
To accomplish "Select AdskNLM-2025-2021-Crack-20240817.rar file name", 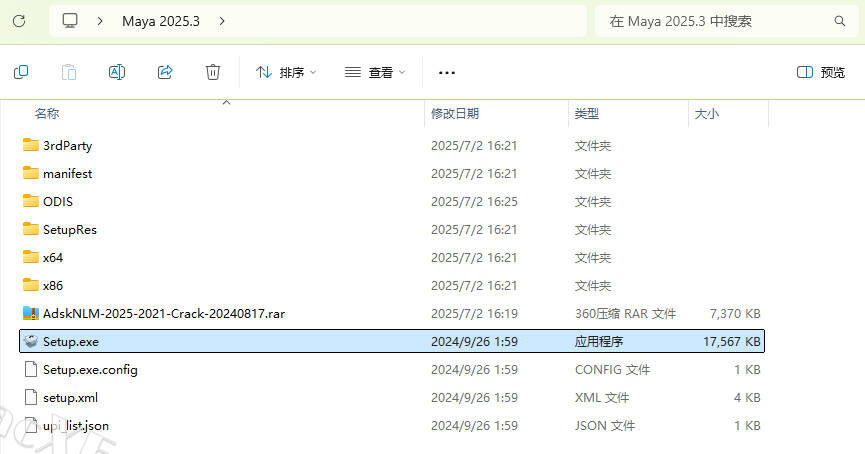I will point(164,314).
